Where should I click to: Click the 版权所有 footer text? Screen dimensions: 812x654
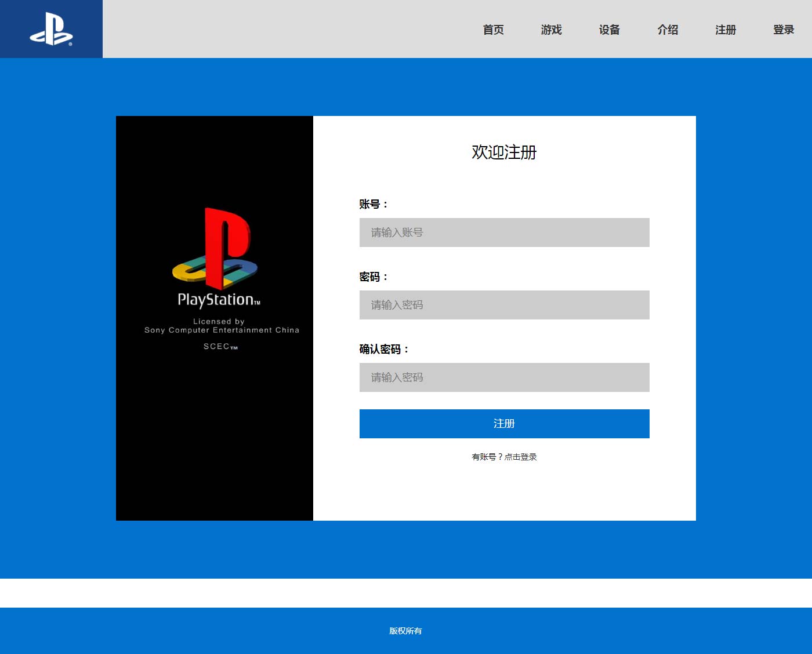click(x=406, y=631)
